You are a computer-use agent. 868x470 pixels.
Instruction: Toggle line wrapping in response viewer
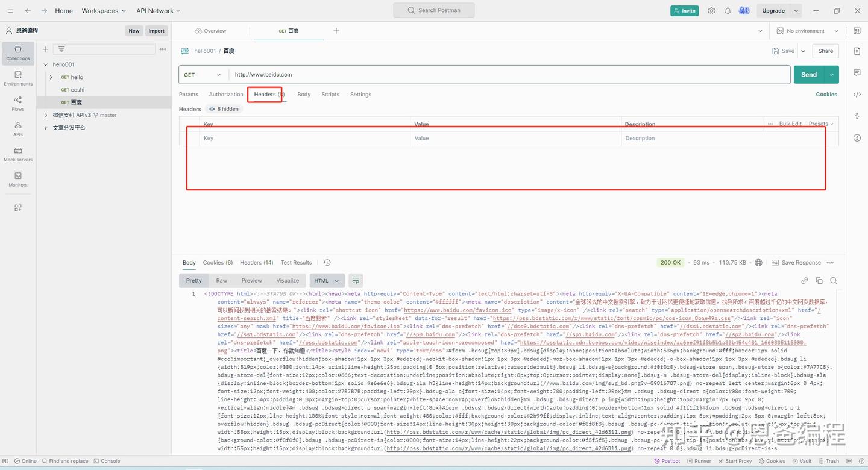pos(355,280)
